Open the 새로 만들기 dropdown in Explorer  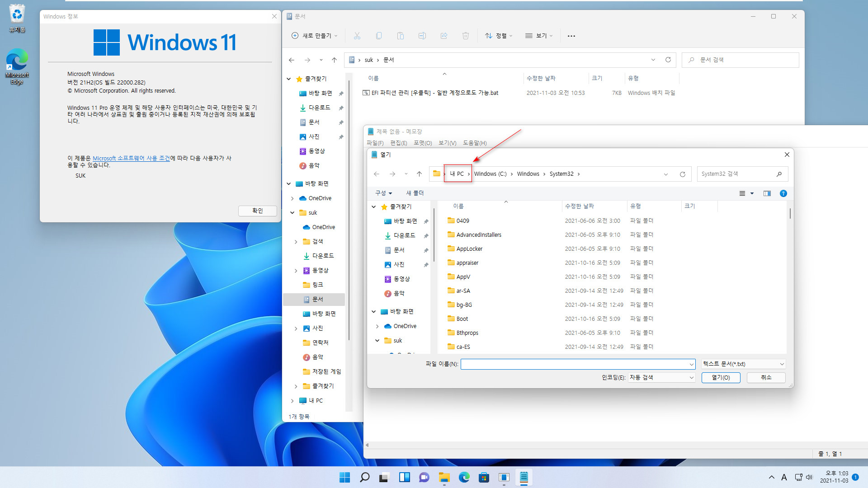pyautogui.click(x=315, y=36)
